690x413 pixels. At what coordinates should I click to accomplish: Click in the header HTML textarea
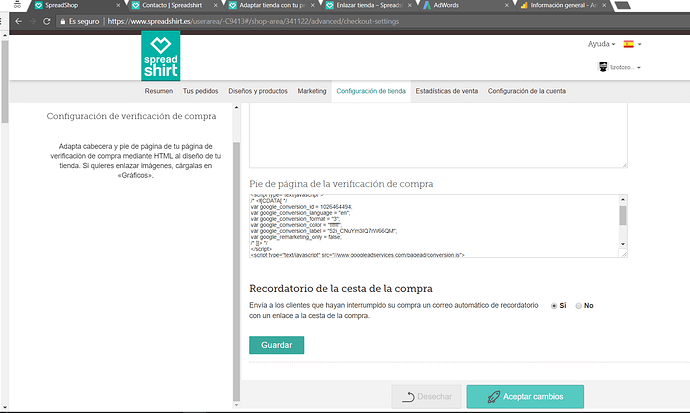click(x=438, y=135)
